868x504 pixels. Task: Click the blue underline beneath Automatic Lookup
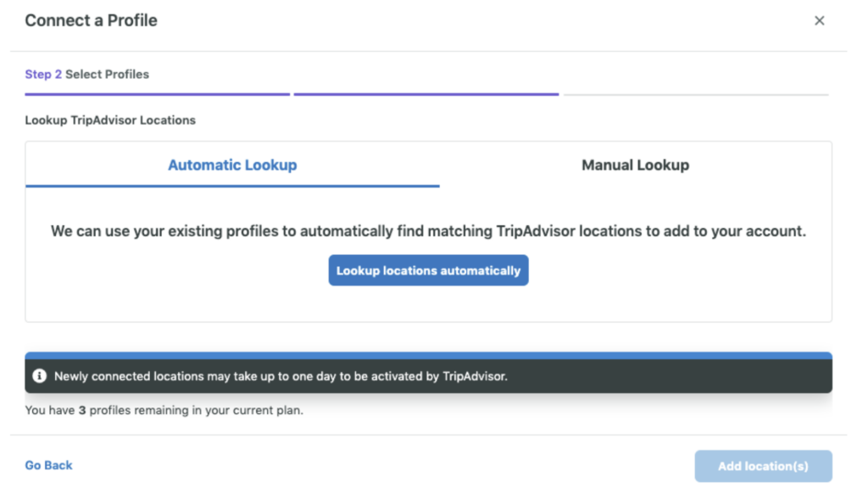[232, 186]
